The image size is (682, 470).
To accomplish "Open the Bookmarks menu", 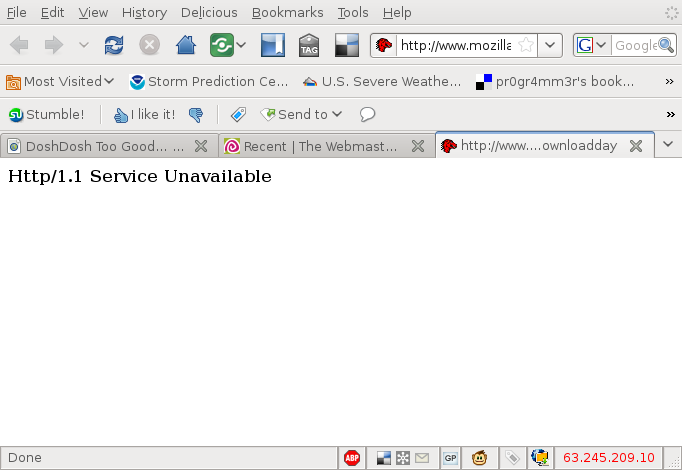I will point(287,13).
